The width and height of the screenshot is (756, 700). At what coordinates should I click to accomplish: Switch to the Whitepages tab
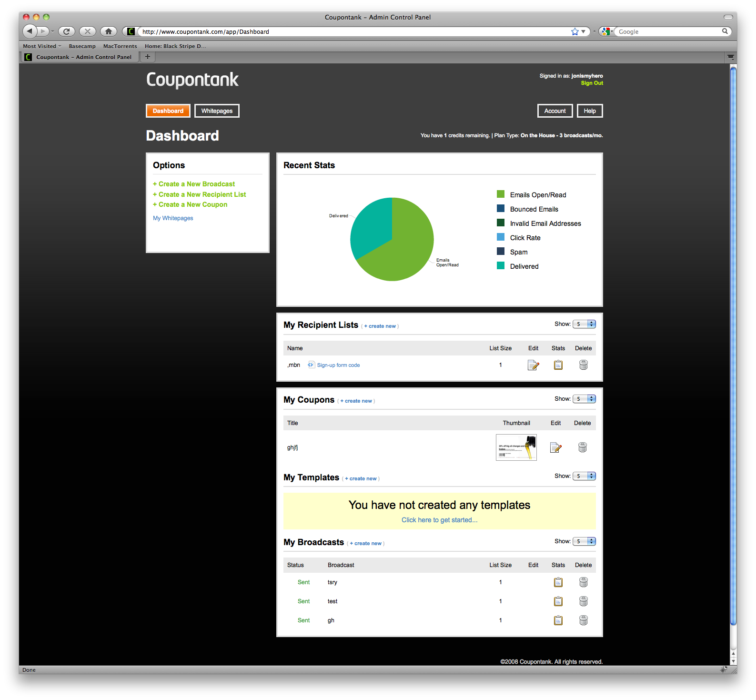click(217, 111)
